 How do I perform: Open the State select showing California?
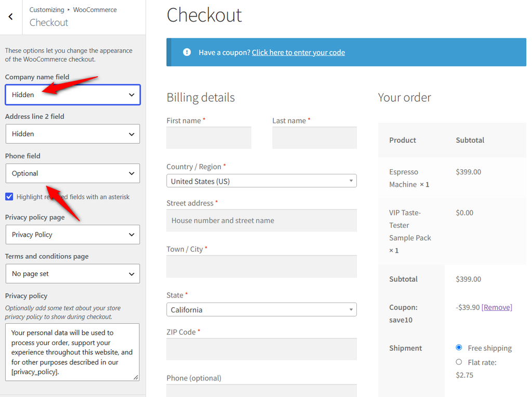261,309
